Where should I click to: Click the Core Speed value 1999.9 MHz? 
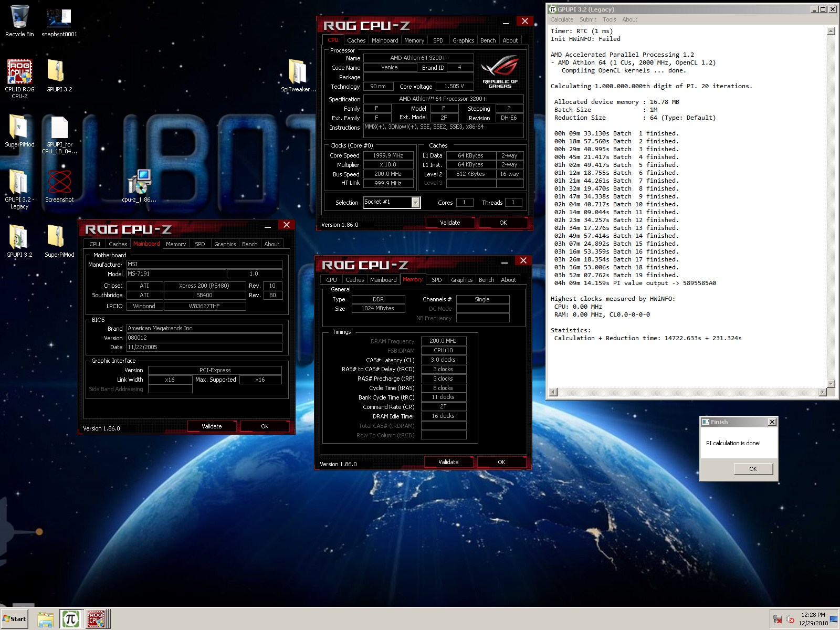tap(388, 155)
